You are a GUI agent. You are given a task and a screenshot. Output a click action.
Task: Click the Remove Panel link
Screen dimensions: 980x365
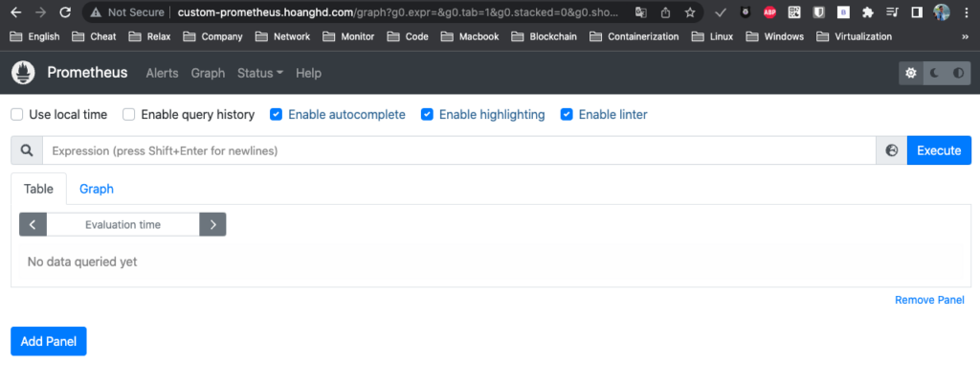pos(929,300)
